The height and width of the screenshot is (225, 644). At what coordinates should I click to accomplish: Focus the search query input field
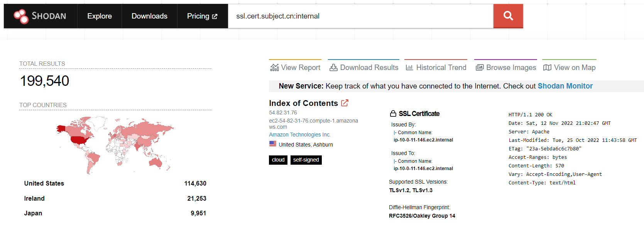click(x=360, y=16)
